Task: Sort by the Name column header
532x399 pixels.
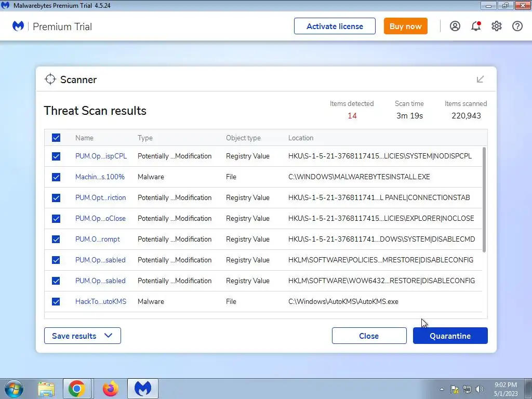Action: click(84, 138)
